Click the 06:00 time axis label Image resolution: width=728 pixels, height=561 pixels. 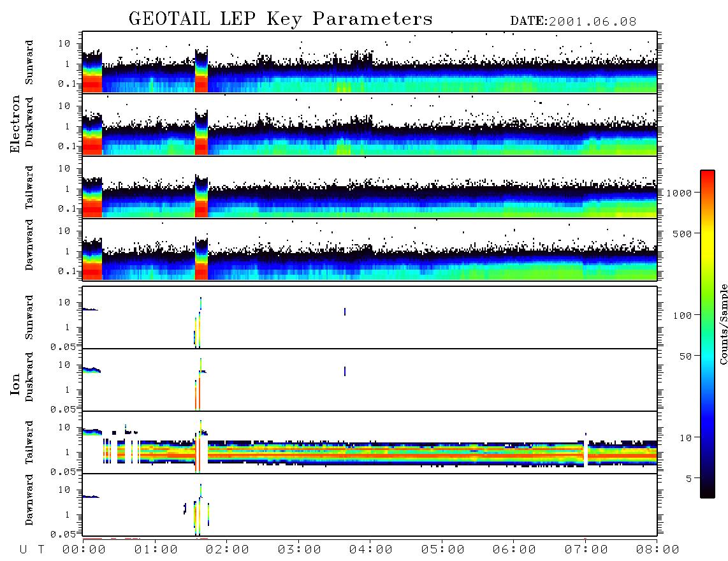coord(514,550)
